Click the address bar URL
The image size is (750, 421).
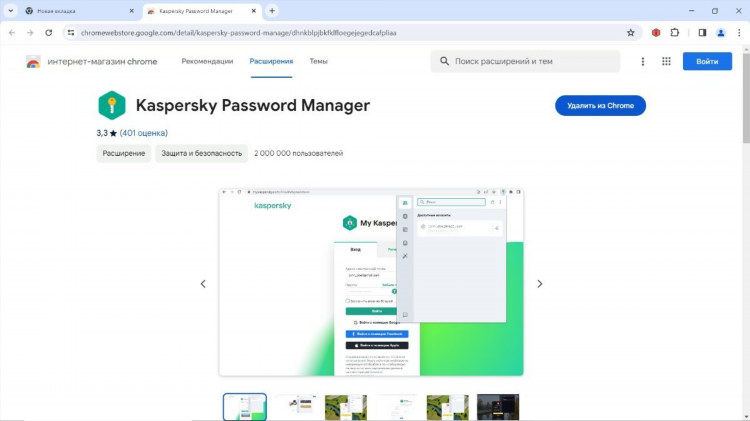[x=238, y=33]
